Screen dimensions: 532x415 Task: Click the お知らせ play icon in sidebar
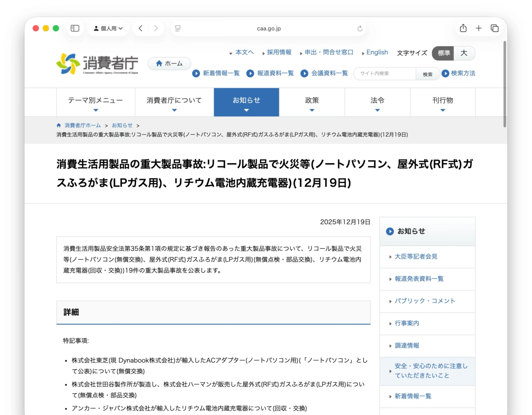click(390, 231)
